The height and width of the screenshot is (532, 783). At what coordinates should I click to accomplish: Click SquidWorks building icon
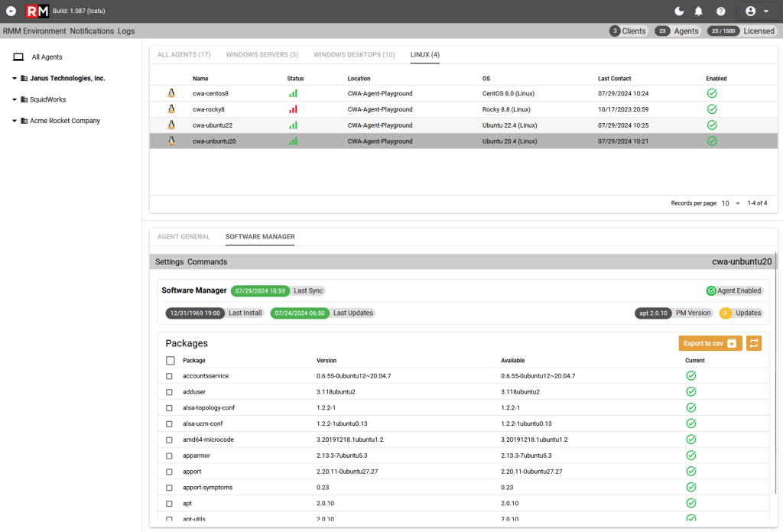(24, 99)
